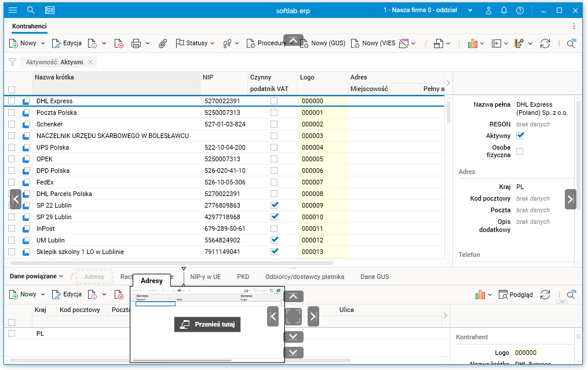Click the Podgląd button
The height and width of the screenshot is (370, 588).
point(516,295)
